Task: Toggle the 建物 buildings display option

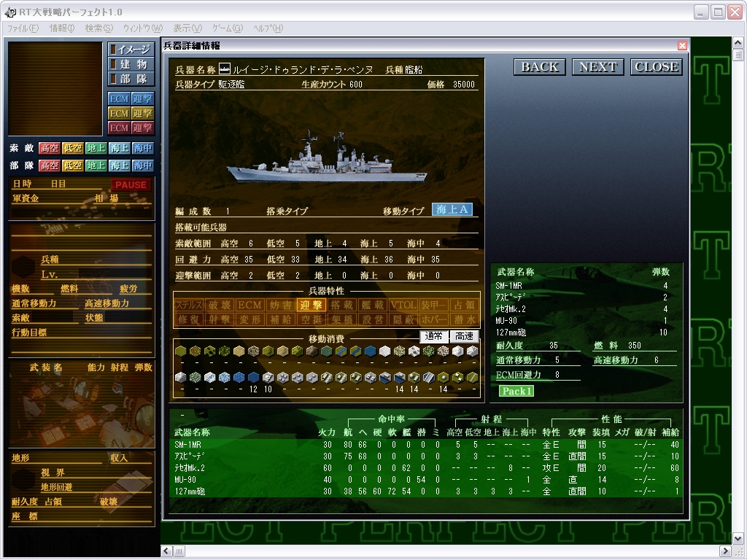Action: point(131,64)
